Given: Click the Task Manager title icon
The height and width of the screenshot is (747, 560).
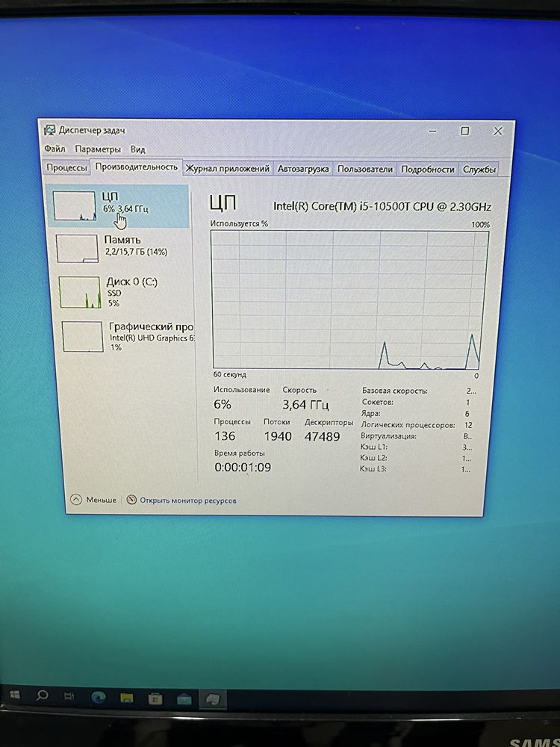Looking at the screenshot, I should [49, 130].
